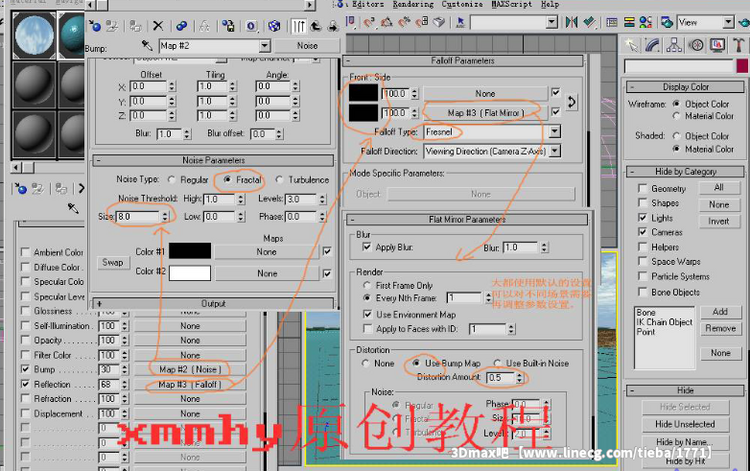Toggle Spinner Snap icon
The height and width of the screenshot is (471, 750).
(422, 22)
